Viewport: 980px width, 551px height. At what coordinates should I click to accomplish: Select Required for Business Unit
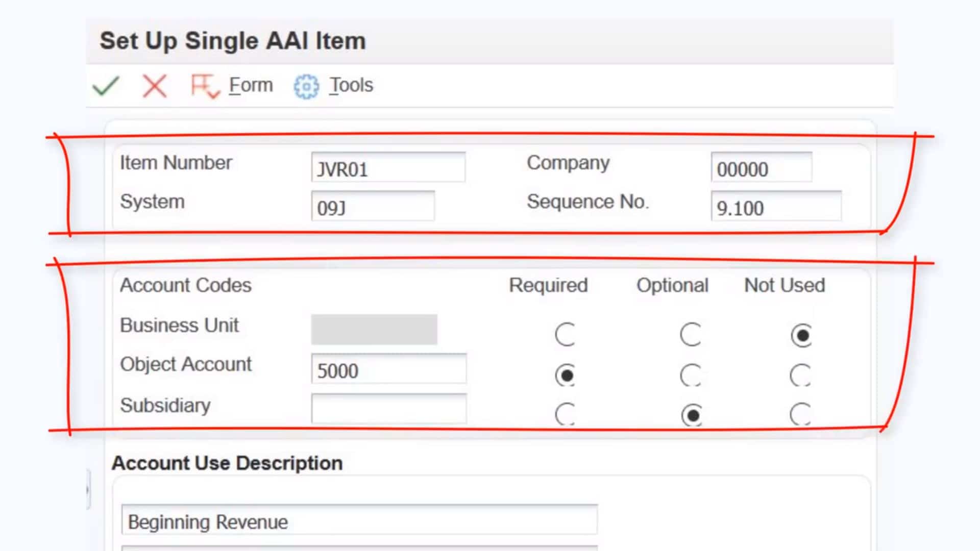point(565,335)
